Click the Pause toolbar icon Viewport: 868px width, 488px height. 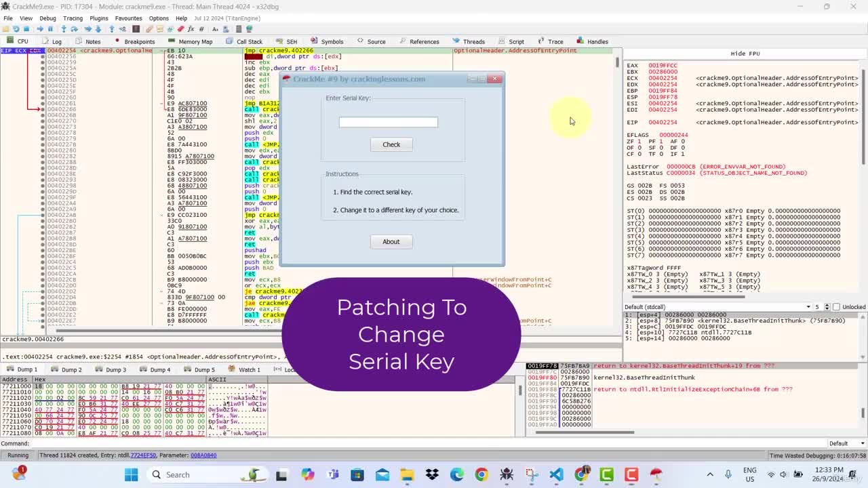[x=50, y=29]
